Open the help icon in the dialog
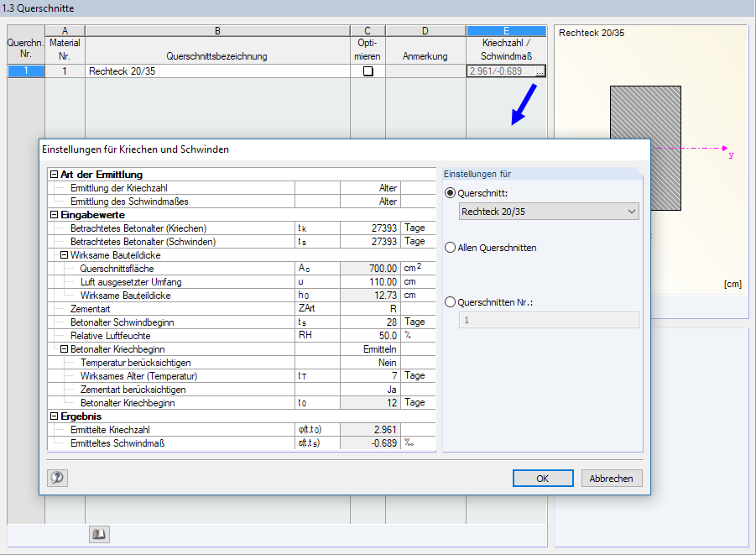 coord(57,478)
